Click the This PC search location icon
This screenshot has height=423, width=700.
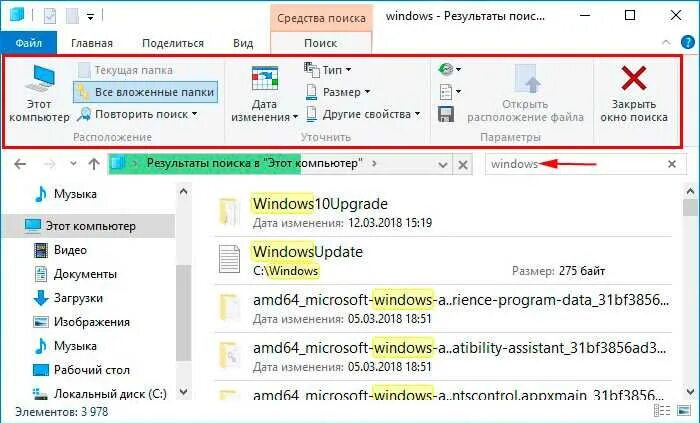click(39, 94)
